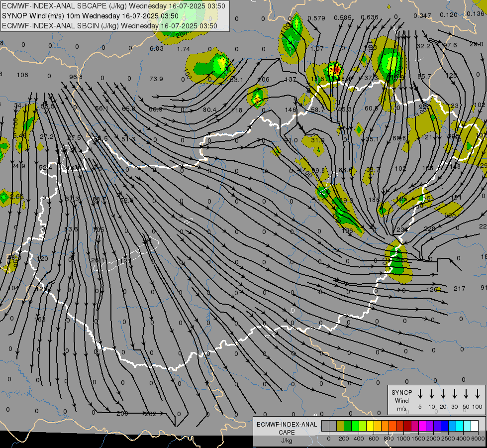This screenshot has width=487, height=448.
Task: Pick the magenta CAPE legend swatch
Action: [x=422, y=426]
